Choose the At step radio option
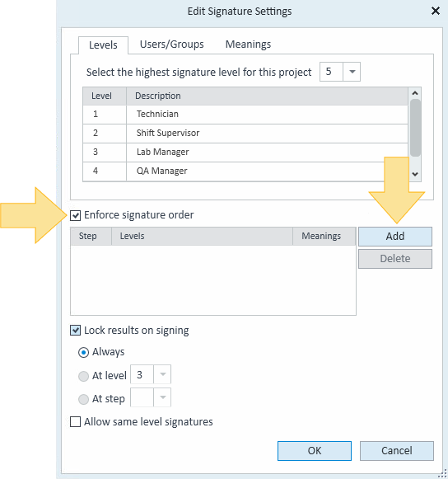The width and height of the screenshot is (448, 479). [84, 399]
